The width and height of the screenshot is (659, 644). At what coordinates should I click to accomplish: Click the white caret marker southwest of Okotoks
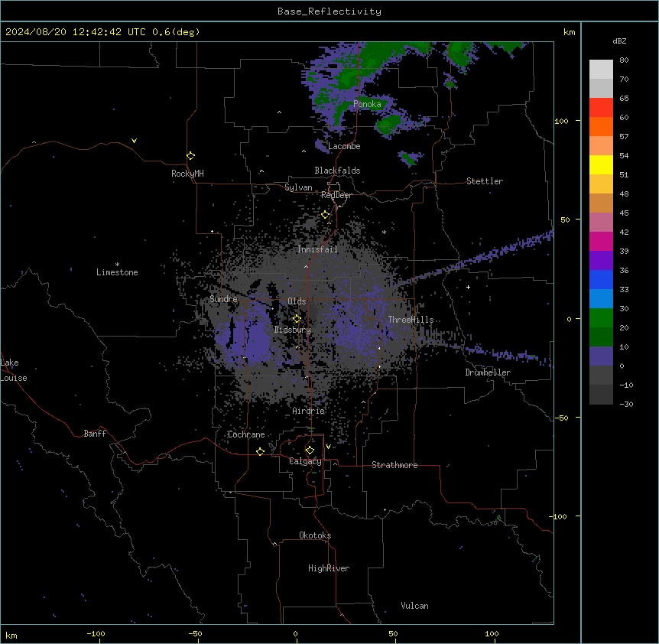[x=275, y=544]
